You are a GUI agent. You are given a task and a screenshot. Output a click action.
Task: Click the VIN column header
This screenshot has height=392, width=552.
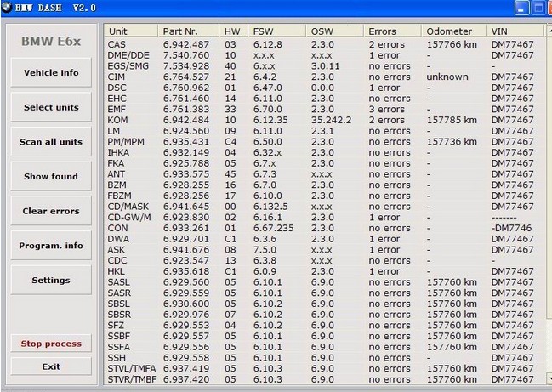click(x=515, y=31)
